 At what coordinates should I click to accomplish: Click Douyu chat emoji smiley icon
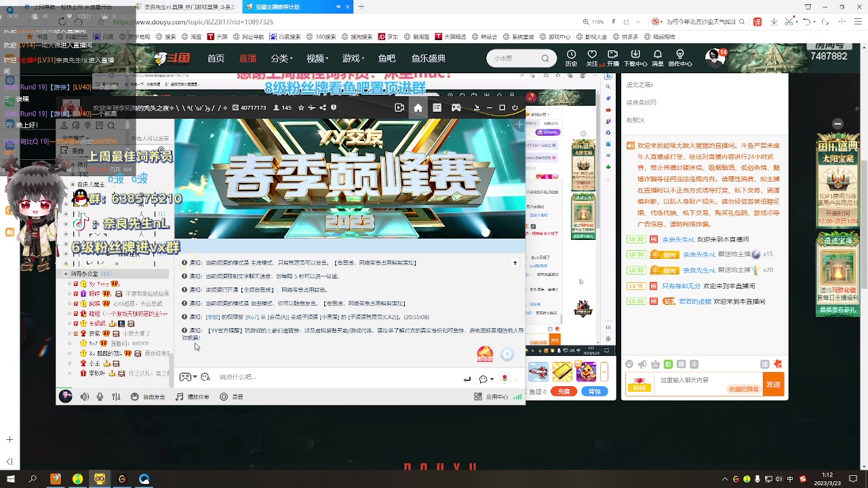coord(629,365)
